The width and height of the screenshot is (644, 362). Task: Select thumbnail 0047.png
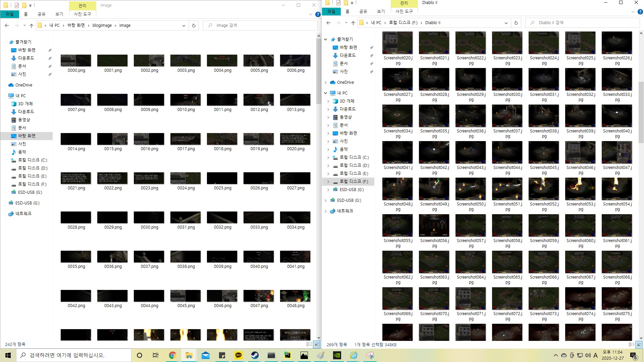[259, 299]
